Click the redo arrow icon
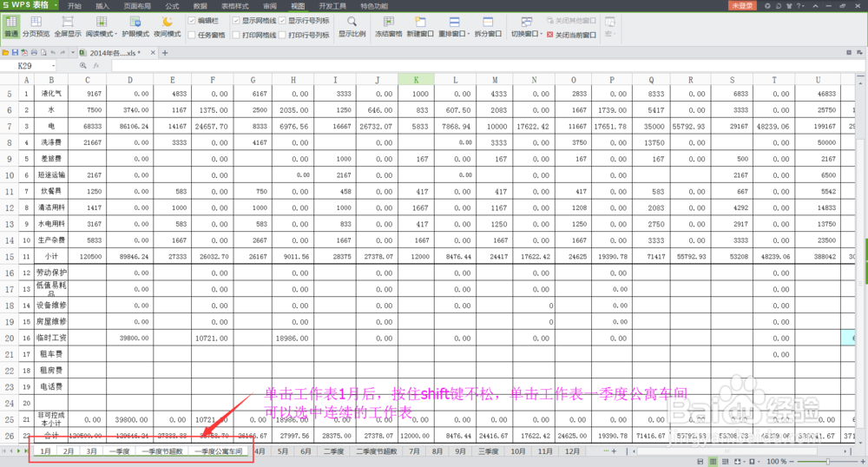Viewport: 868px width, 467px height. 63,53
